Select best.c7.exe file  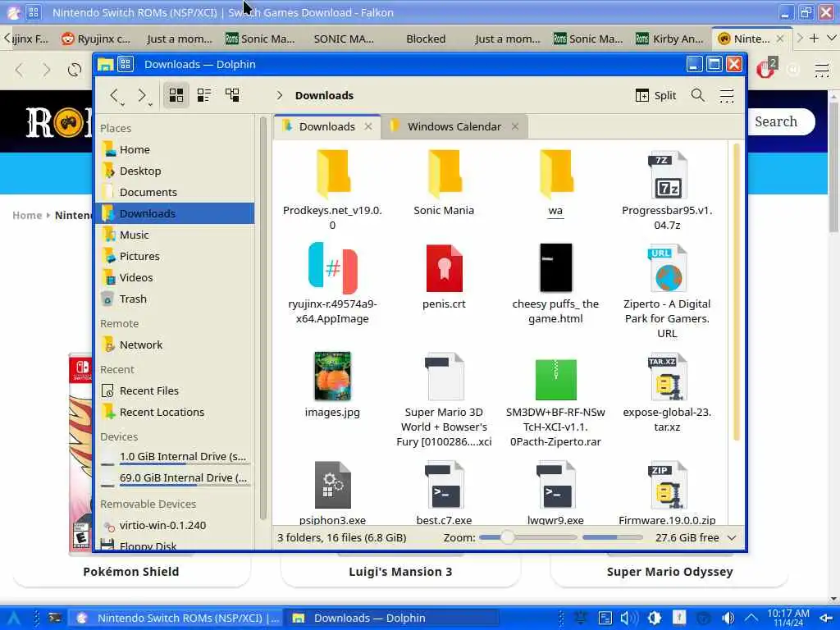tap(444, 493)
